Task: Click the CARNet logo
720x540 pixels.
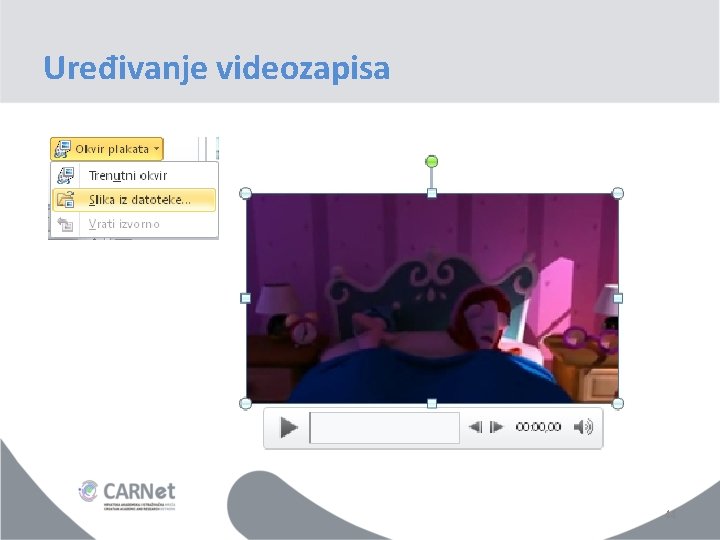Action: [127, 495]
